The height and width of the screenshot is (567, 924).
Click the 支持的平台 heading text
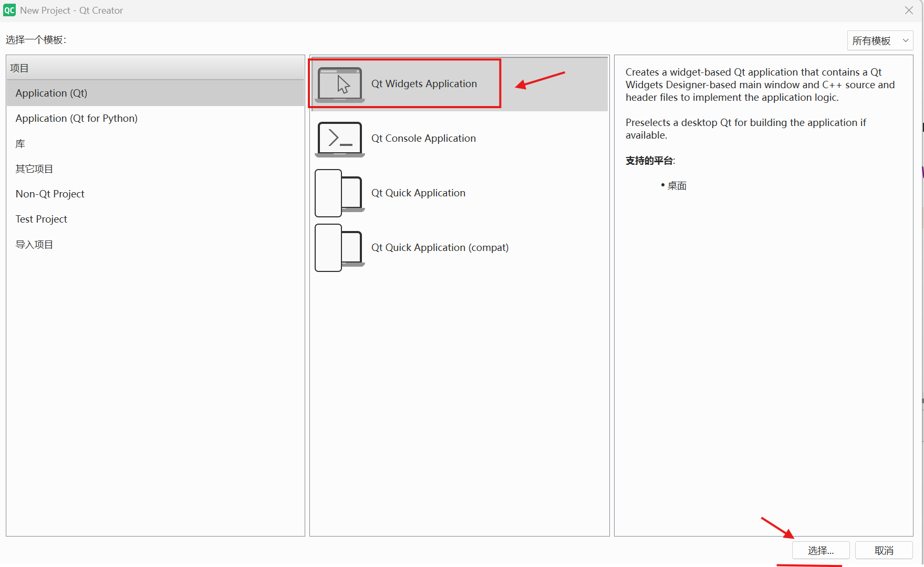(x=650, y=161)
